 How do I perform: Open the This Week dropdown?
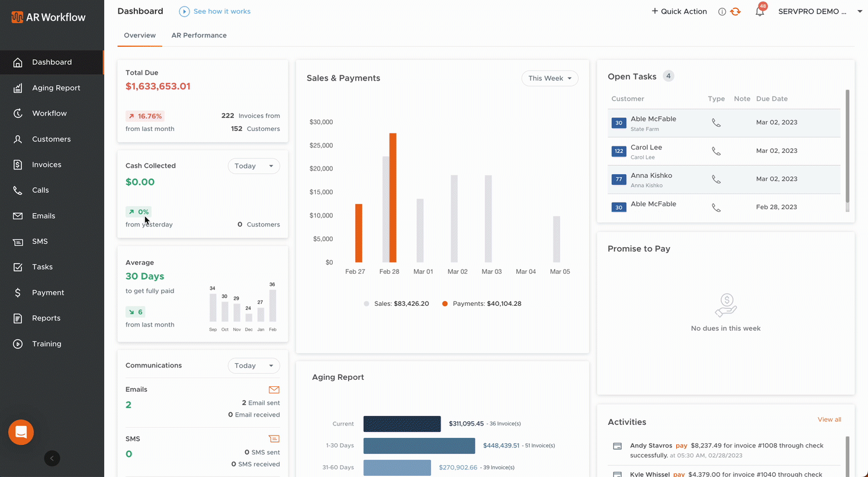[549, 78]
